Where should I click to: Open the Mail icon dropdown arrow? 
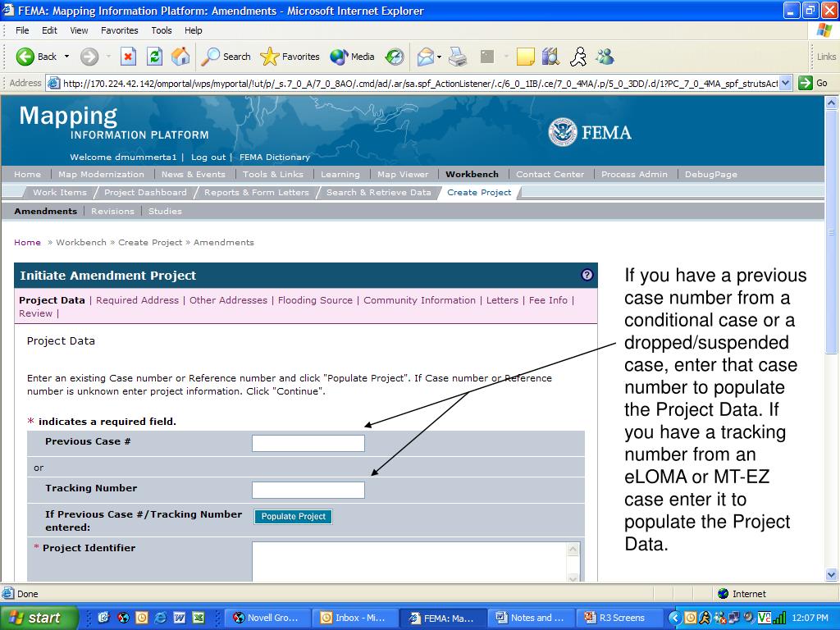(440, 57)
